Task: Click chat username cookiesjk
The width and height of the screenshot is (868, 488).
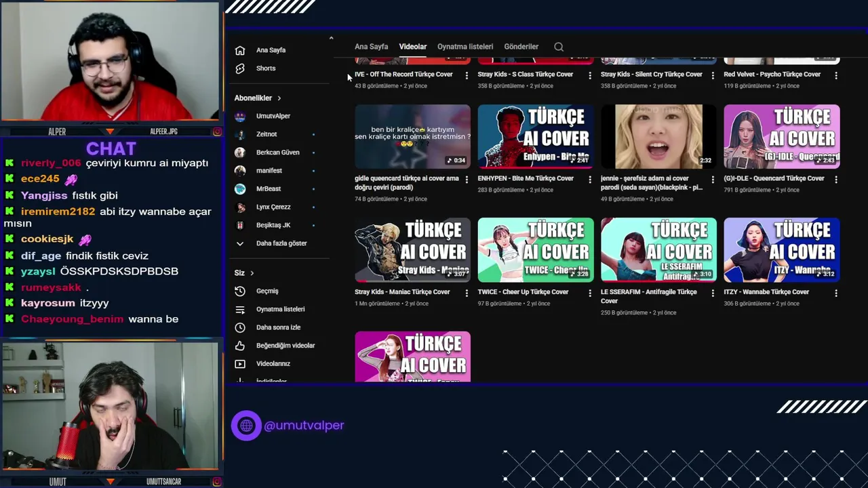Action: tap(47, 239)
